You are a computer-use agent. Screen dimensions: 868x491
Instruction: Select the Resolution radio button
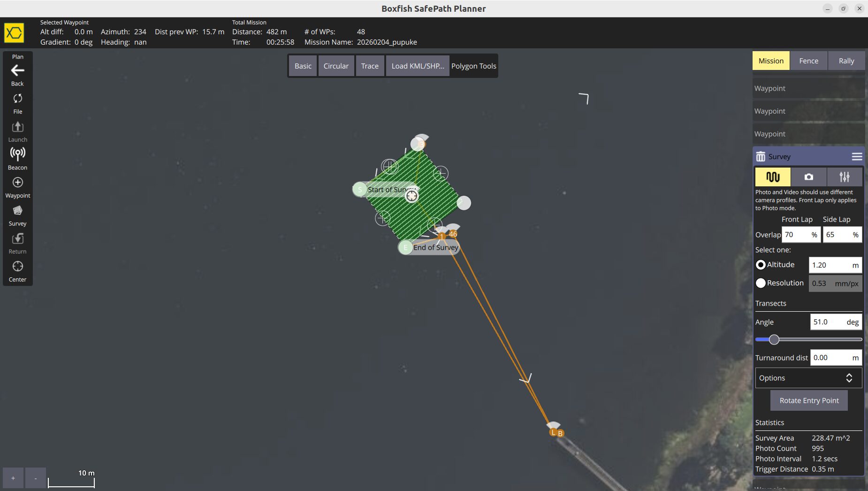(761, 283)
